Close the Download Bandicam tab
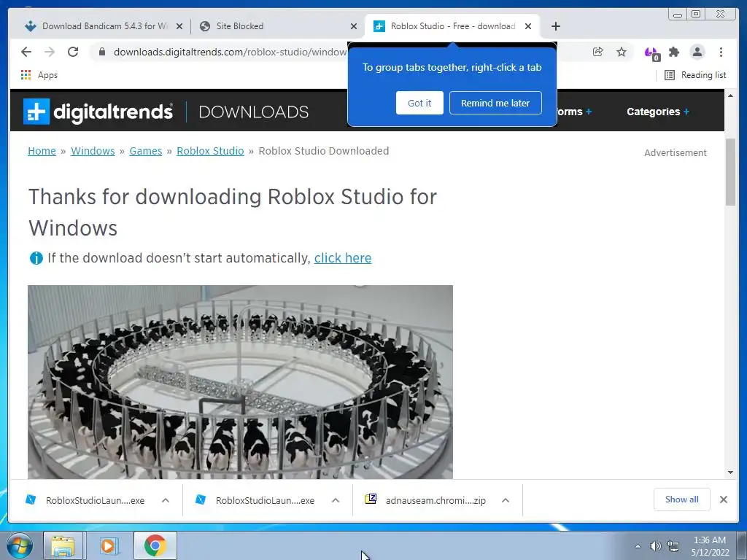The image size is (747, 560). point(179,27)
